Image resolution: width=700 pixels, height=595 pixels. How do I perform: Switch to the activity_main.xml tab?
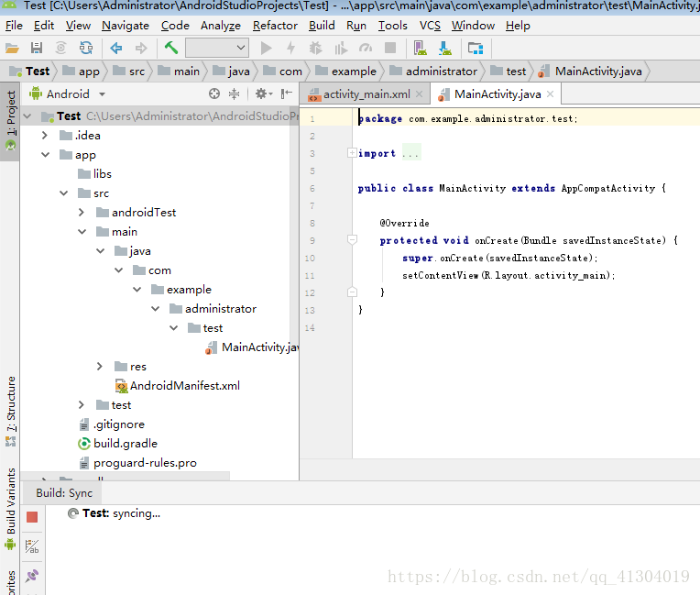tap(366, 94)
